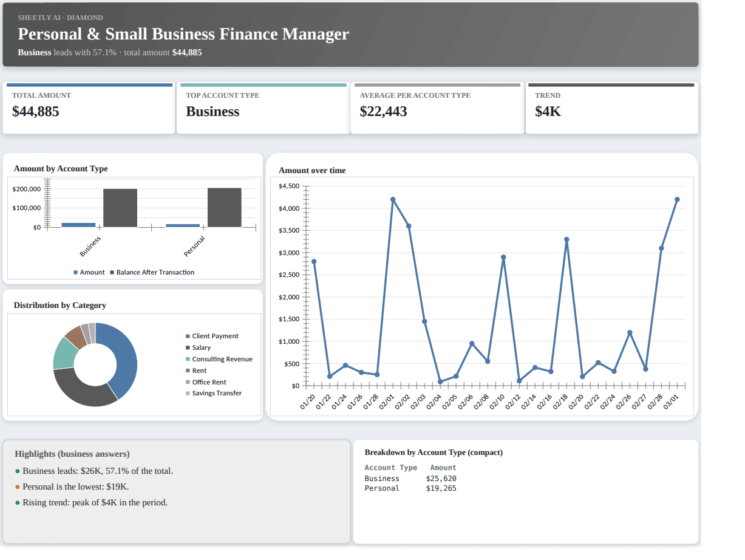Click the Personal Amount bar
745x560 pixels.
pyautogui.click(x=183, y=225)
